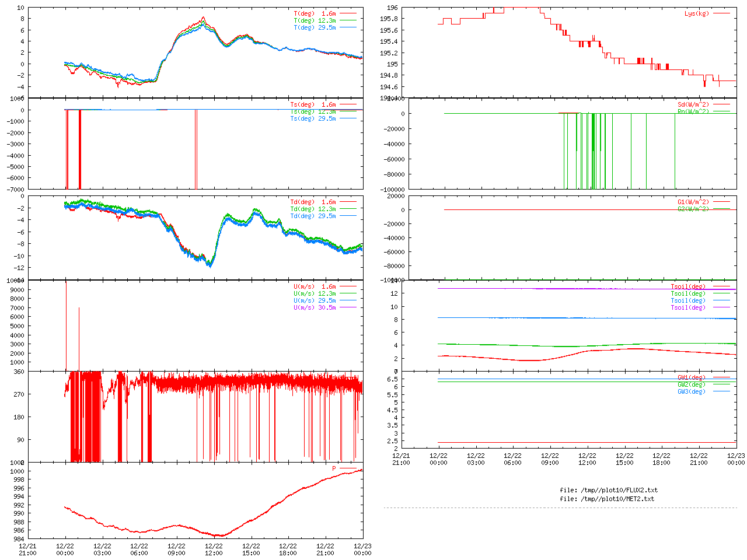Viewport: 747px width, 560px height.
Task: Click the magenta Tsoil(deg) legend line sample
Action: 721,307
